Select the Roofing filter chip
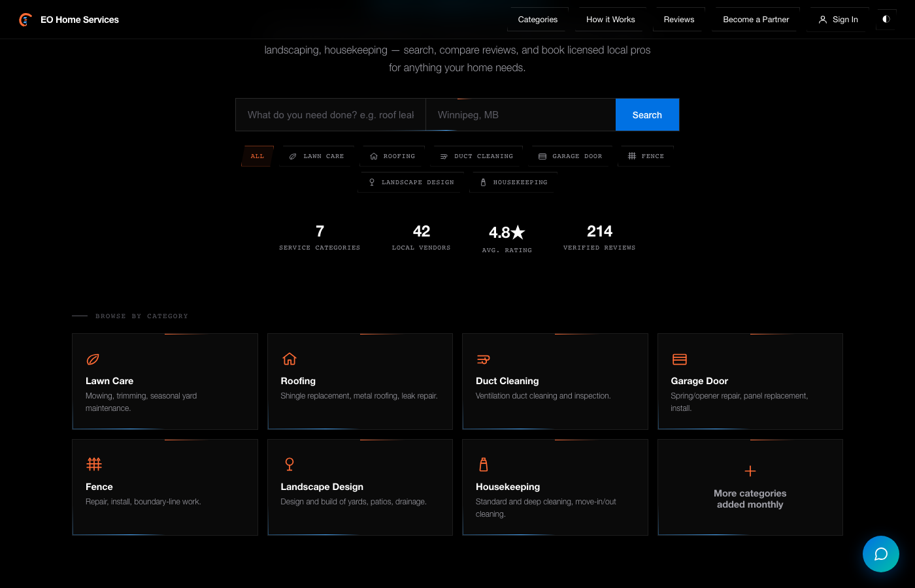 coord(392,156)
